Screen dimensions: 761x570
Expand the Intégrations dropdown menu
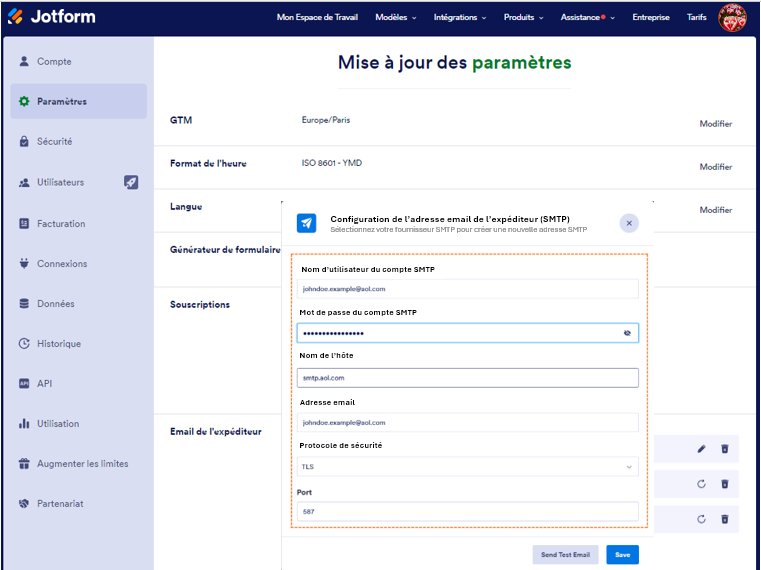click(x=460, y=17)
